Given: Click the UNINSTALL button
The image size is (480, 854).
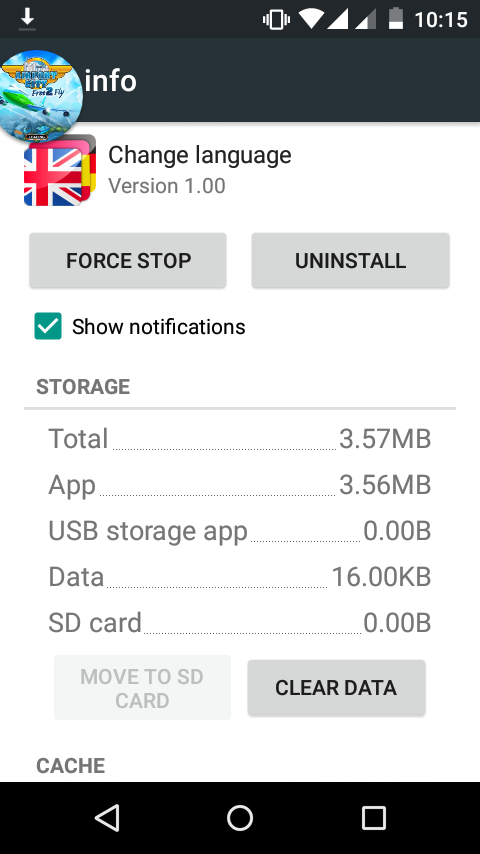Looking at the screenshot, I should (x=350, y=260).
